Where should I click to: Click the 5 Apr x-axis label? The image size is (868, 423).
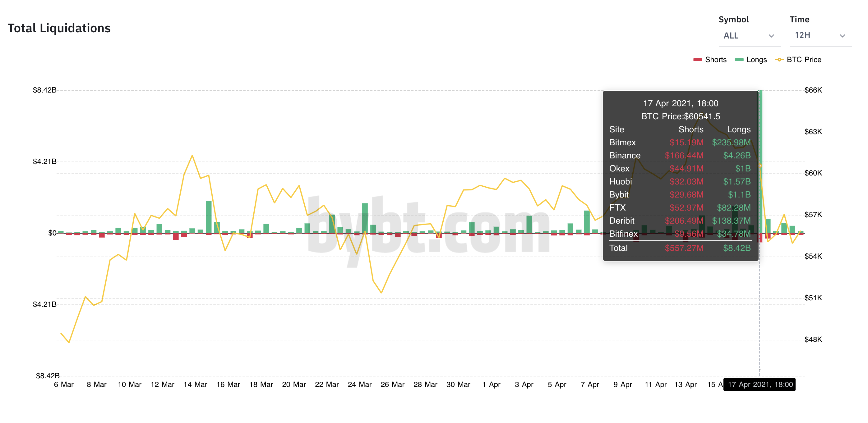(557, 384)
